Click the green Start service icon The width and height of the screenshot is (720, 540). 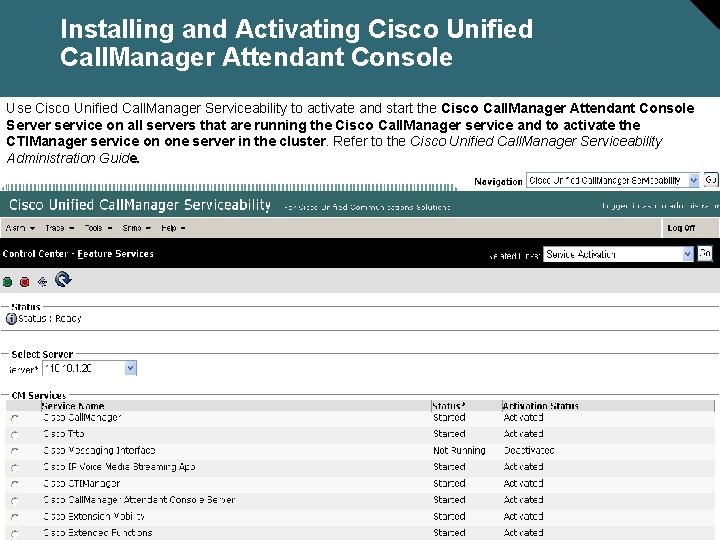[7, 282]
